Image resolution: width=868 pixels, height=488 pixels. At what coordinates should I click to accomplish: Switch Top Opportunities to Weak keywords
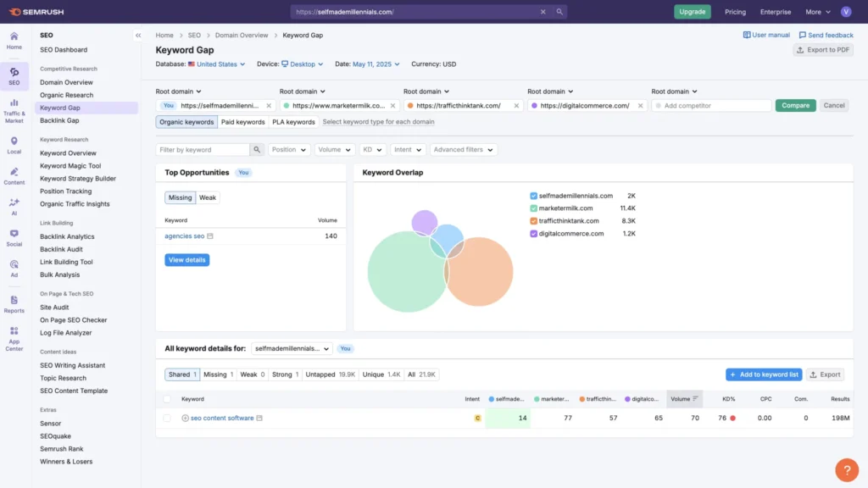tap(209, 199)
